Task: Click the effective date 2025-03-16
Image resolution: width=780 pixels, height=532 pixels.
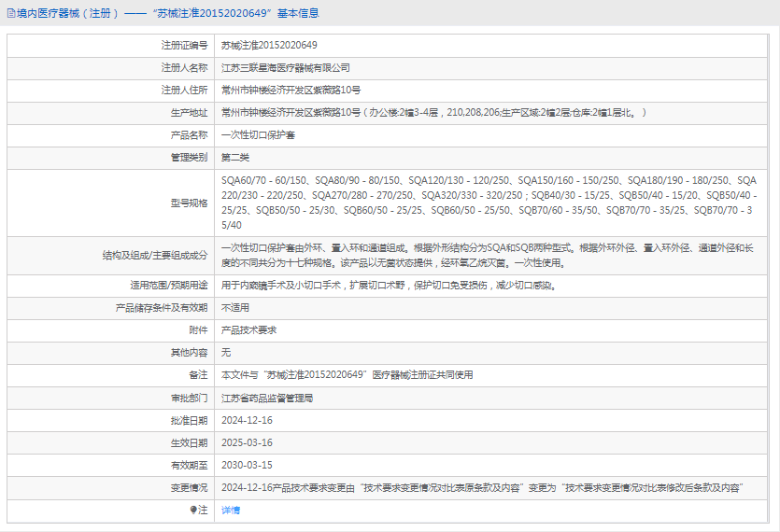Action: click(x=247, y=442)
